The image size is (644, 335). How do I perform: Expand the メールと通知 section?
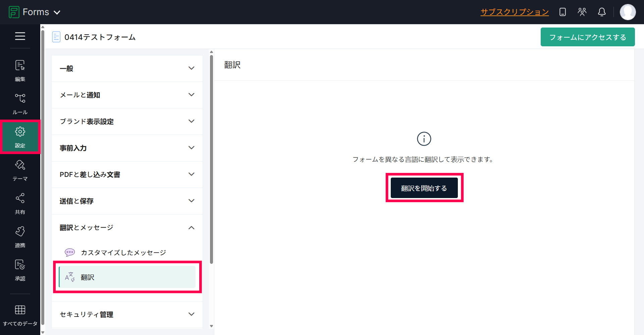[127, 95]
